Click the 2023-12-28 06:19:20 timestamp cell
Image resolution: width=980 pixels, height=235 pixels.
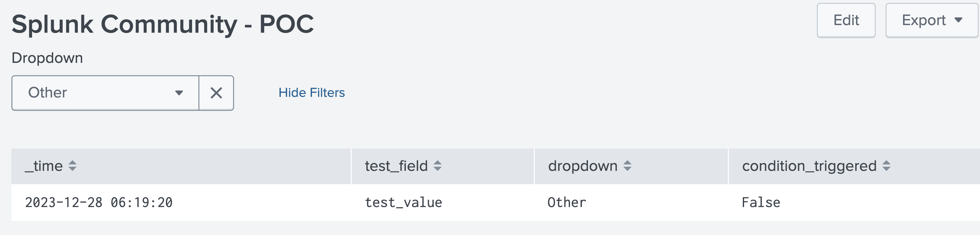click(x=99, y=202)
